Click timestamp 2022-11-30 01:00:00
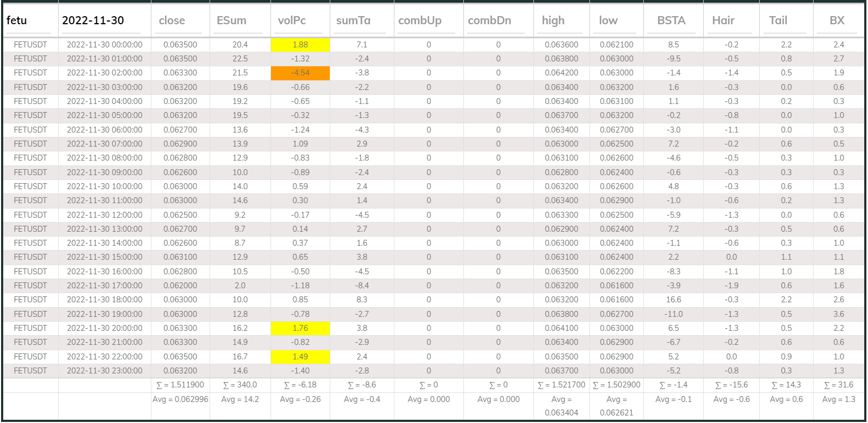 coord(105,59)
